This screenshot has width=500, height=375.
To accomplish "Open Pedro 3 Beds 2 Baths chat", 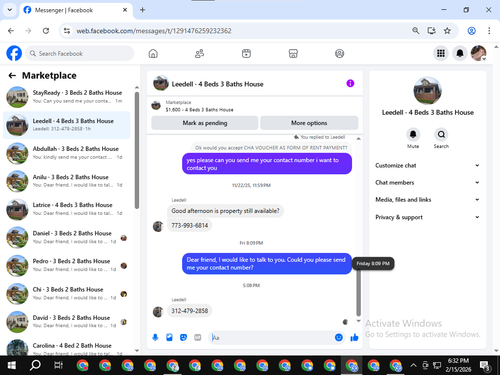I will click(x=67, y=265).
